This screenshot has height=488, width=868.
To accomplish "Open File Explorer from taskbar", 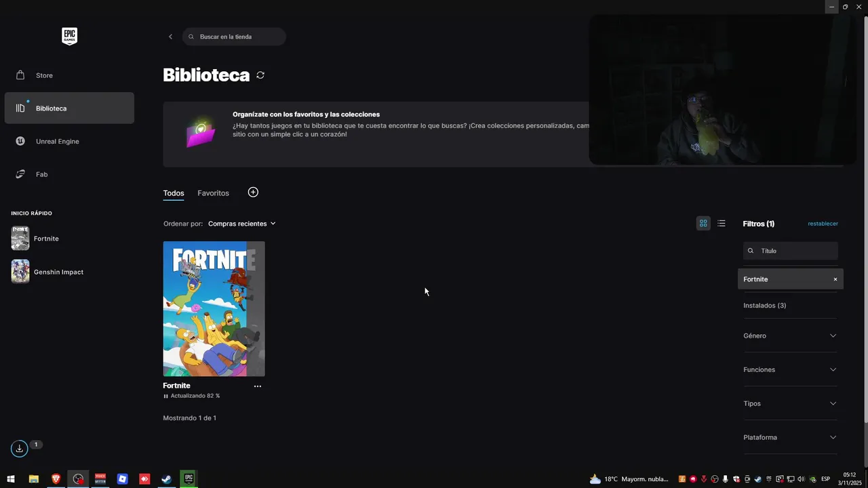I will 33,479.
